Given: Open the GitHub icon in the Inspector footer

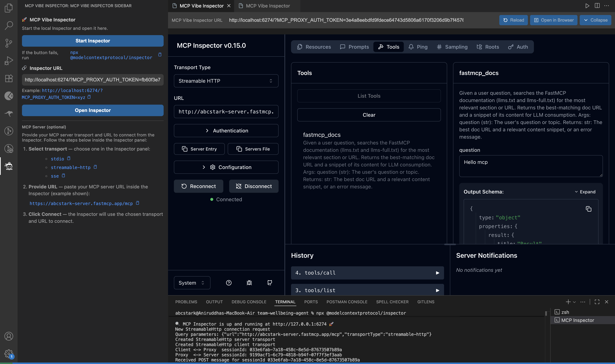Looking at the screenshot, I should click(x=269, y=283).
